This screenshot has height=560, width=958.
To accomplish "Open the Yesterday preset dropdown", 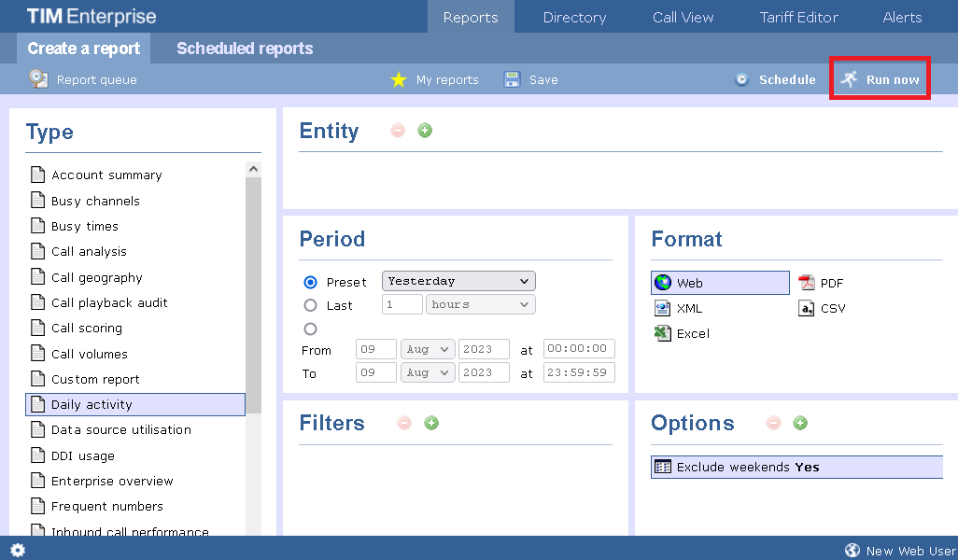I will [x=458, y=281].
